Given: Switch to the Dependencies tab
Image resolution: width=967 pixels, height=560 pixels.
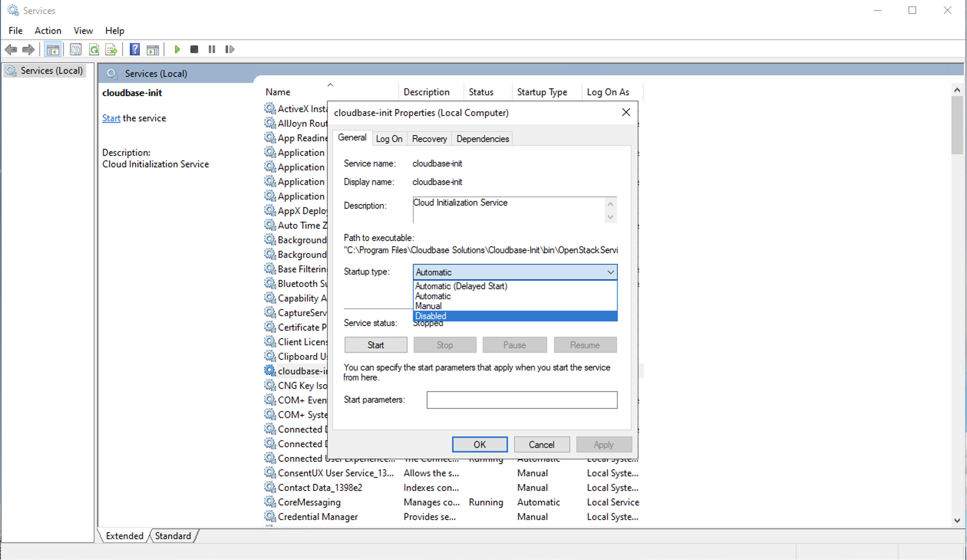Looking at the screenshot, I should click(483, 139).
